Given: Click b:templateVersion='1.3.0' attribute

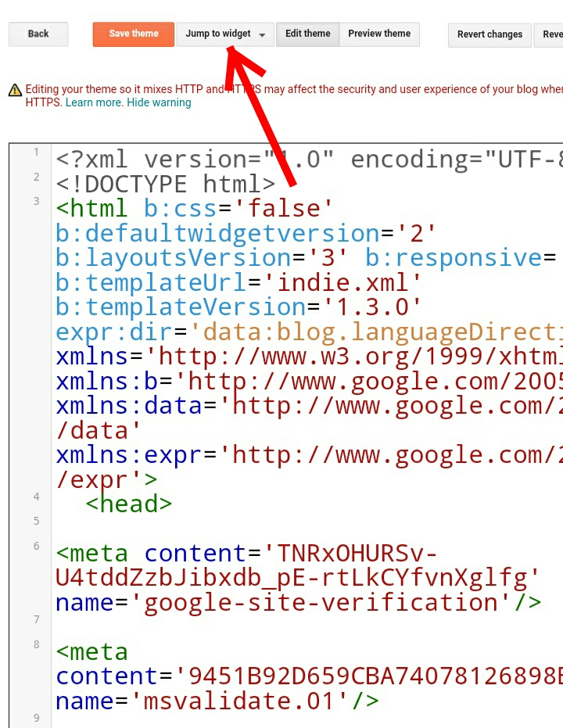Looking at the screenshot, I should click(x=238, y=307).
